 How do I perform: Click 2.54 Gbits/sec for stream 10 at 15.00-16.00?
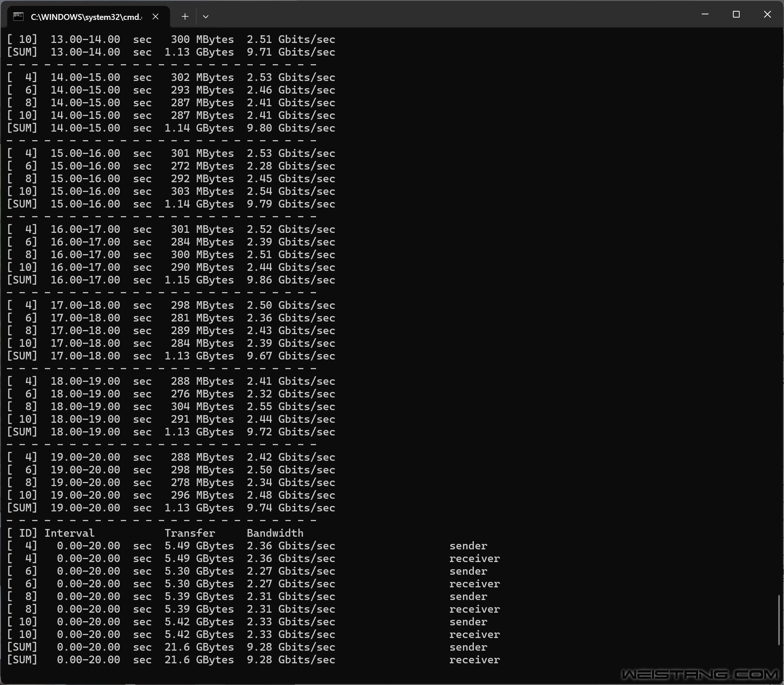[x=291, y=191]
